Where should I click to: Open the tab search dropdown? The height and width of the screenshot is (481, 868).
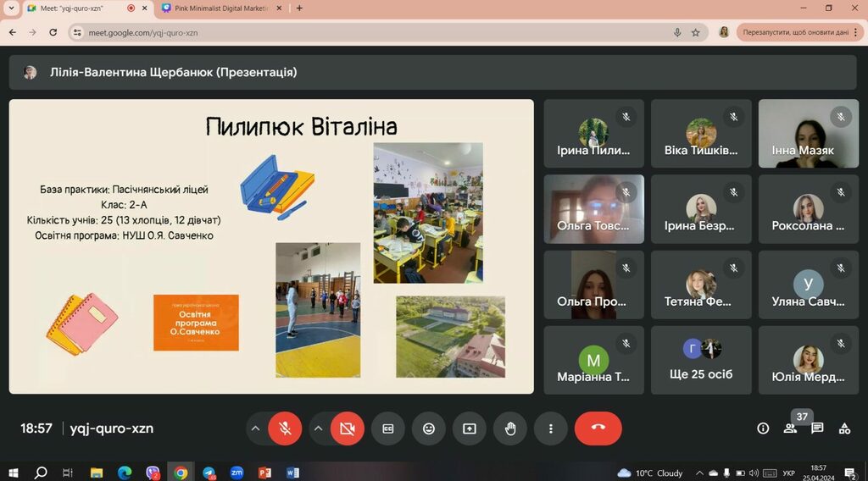tap(11, 8)
